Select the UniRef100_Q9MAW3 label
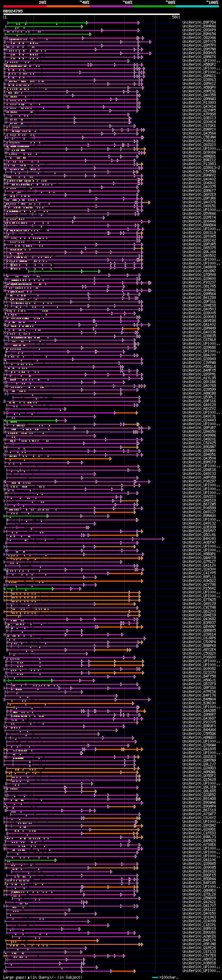Viewport: 222px width, 980px height. tap(199, 99)
